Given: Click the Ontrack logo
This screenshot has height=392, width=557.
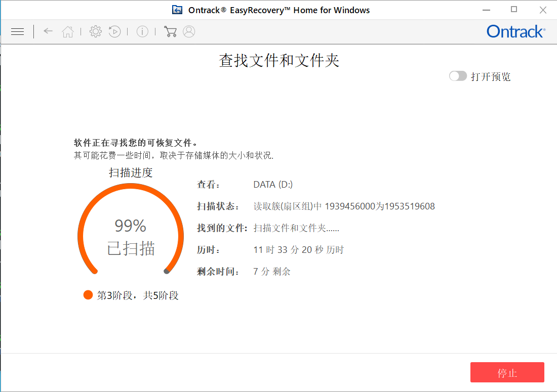Looking at the screenshot, I should 516,31.
